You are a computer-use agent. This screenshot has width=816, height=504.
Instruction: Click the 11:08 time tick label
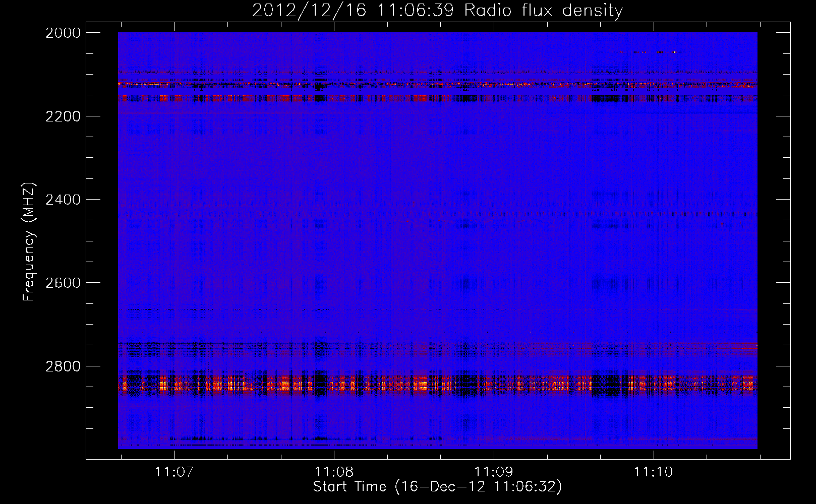tap(334, 472)
